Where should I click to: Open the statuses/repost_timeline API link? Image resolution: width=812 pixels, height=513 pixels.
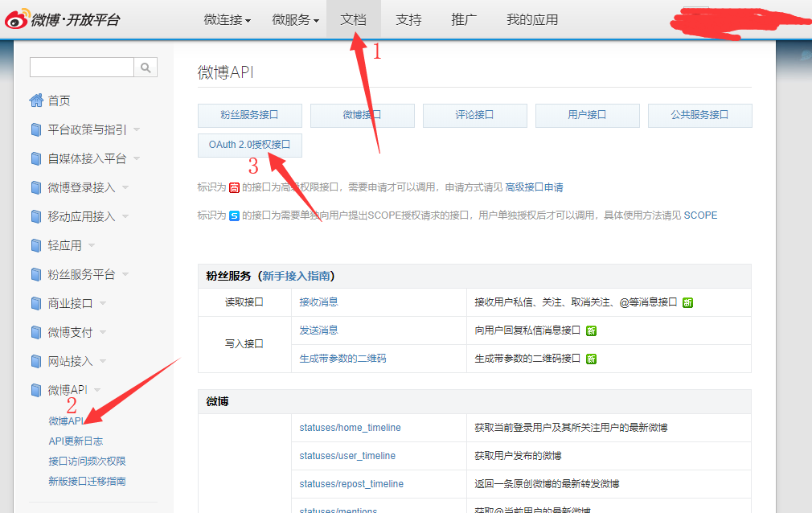[351, 484]
